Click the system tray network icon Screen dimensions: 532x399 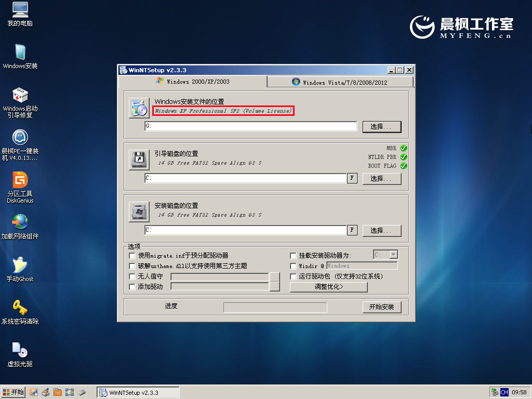pos(495,392)
